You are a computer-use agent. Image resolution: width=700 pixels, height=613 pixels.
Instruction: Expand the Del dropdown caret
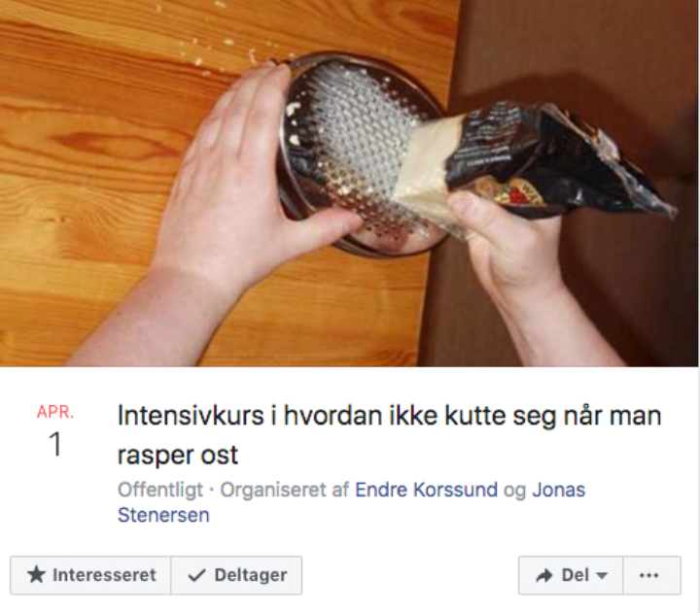[602, 575]
